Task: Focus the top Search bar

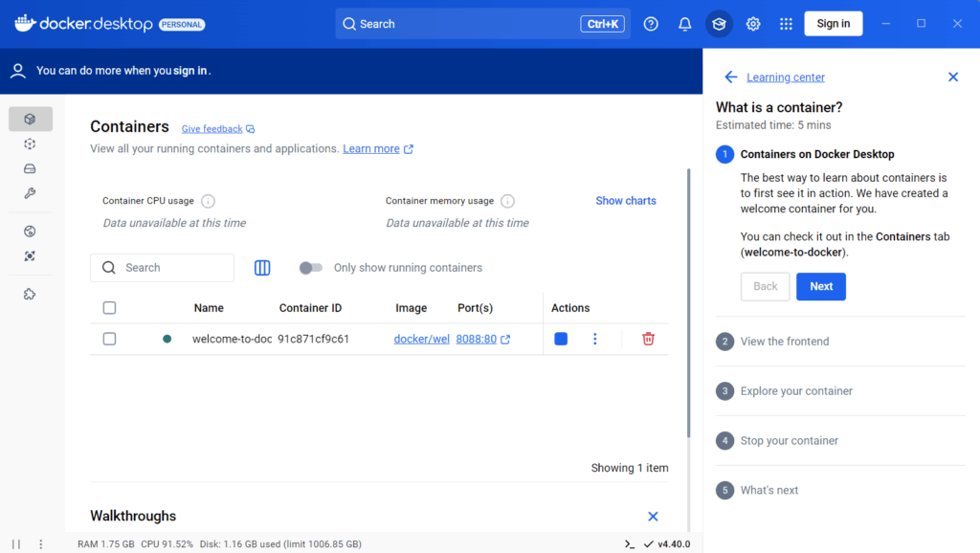Action: (482, 24)
